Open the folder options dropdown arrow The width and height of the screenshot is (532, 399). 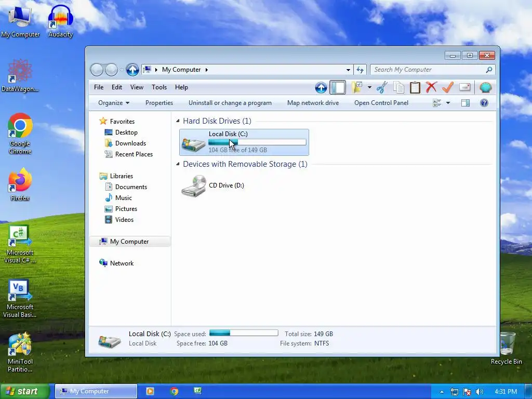[369, 87]
